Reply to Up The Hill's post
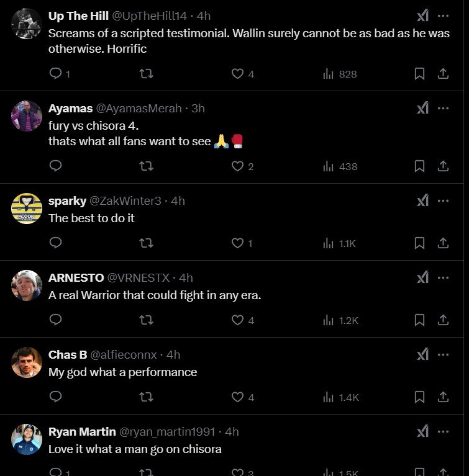Screen dimensions: 469x476 point(55,74)
